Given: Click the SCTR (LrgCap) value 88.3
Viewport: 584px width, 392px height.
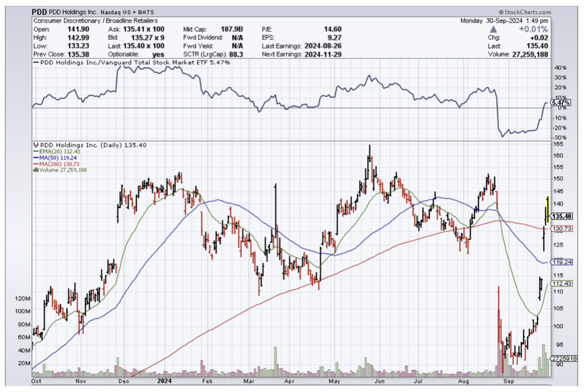Looking at the screenshot, I should point(236,55).
